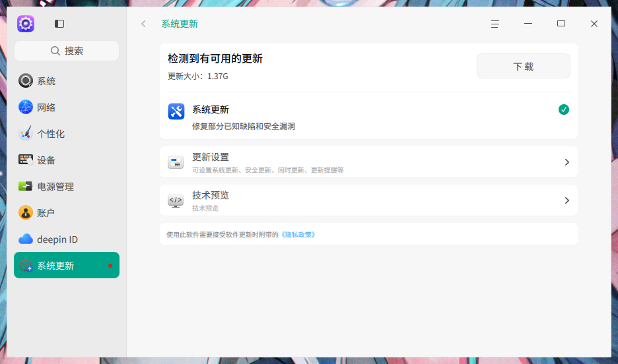Screen dimensions: 618x364
Task: Open the hamburger main menu
Action: [495, 24]
